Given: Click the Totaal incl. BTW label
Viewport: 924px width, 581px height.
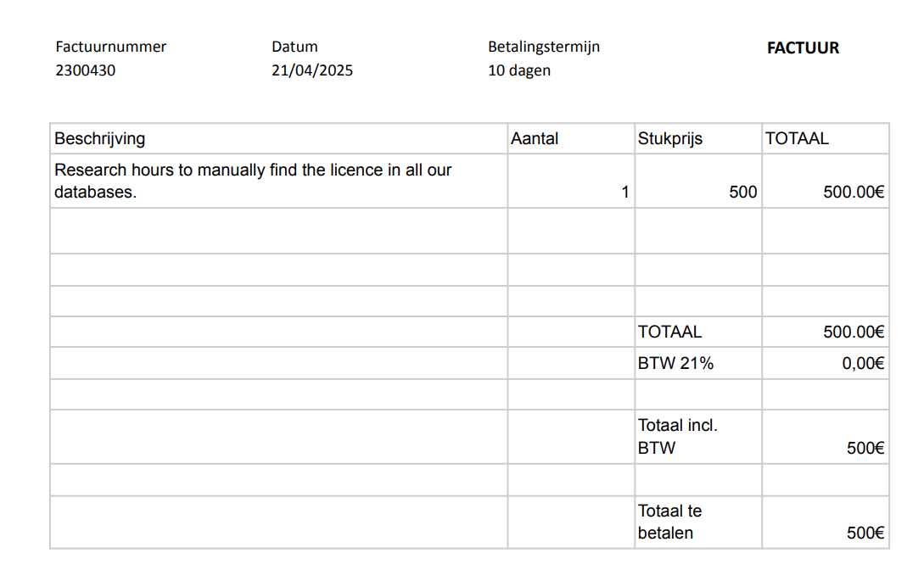Looking at the screenshot, I should tap(678, 437).
